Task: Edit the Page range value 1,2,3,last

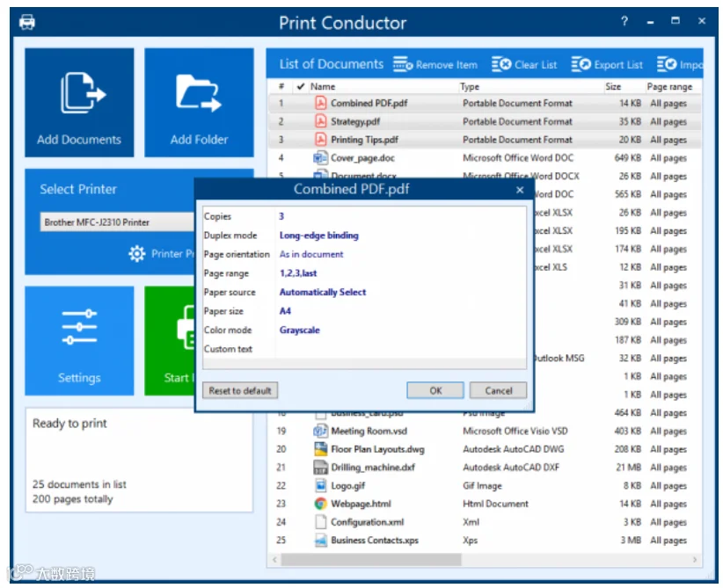Action: (298, 272)
